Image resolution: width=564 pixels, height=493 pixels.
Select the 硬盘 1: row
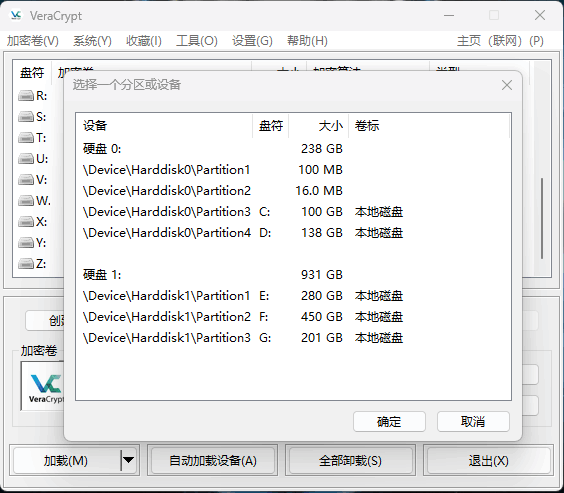coord(293,275)
